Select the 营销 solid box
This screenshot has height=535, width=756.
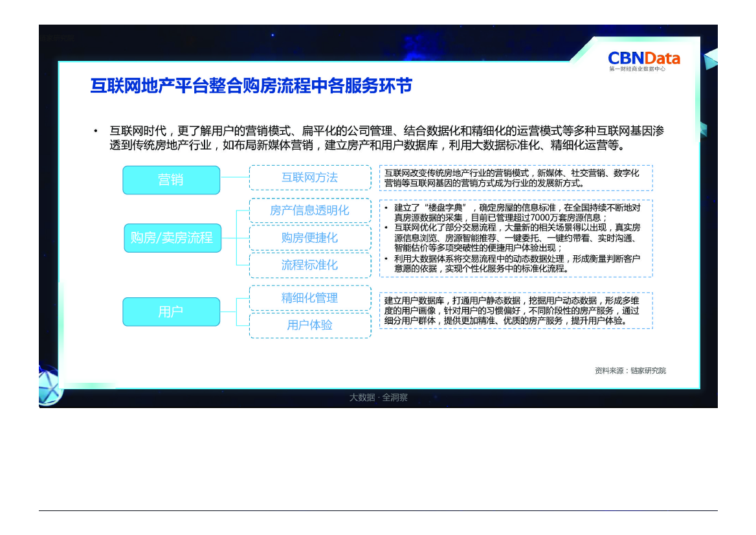pyautogui.click(x=171, y=180)
